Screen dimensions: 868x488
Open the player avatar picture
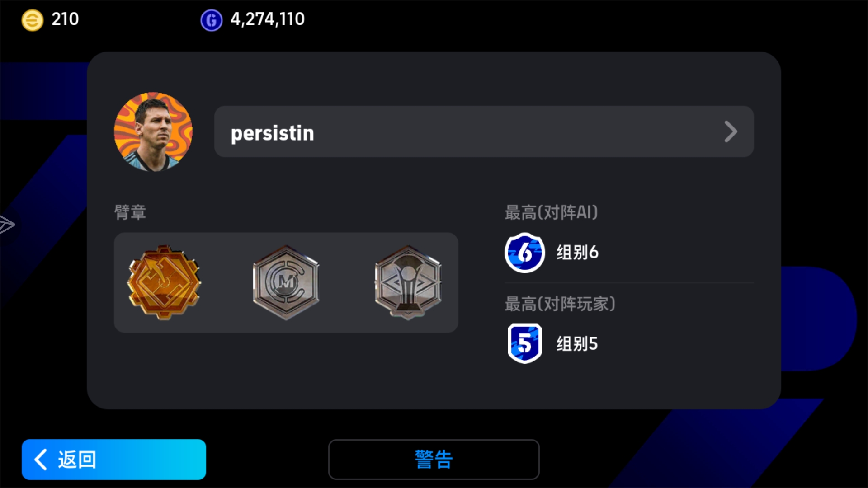point(153,132)
